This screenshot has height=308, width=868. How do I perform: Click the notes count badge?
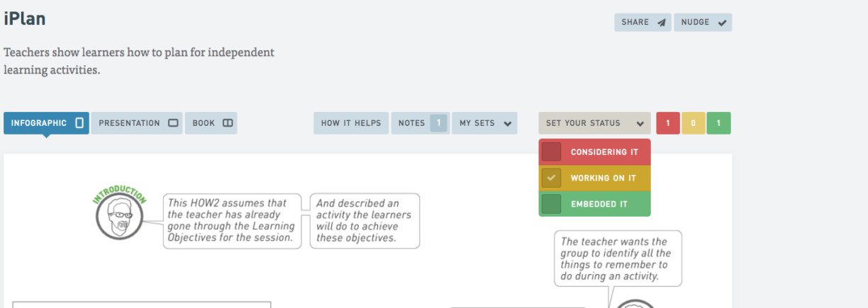coord(438,123)
